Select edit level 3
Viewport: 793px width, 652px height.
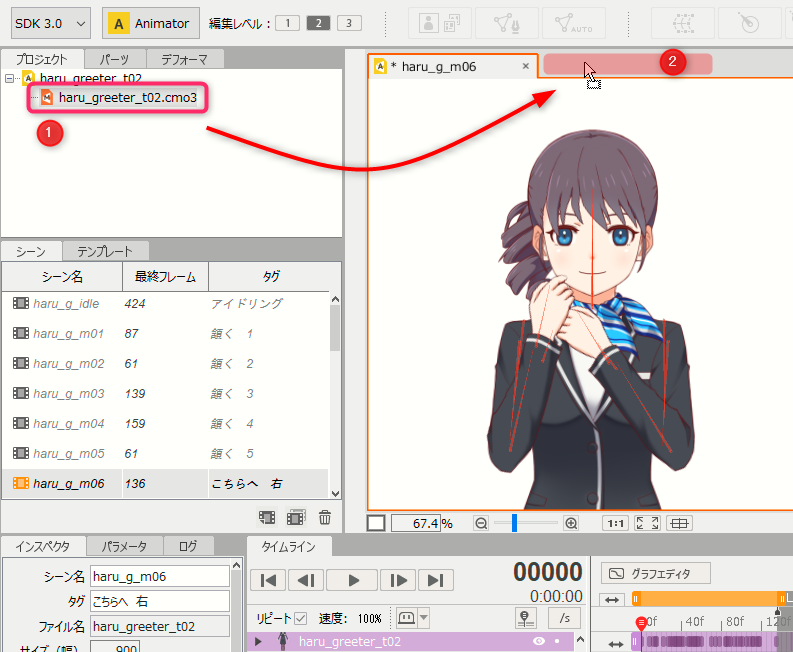click(349, 23)
